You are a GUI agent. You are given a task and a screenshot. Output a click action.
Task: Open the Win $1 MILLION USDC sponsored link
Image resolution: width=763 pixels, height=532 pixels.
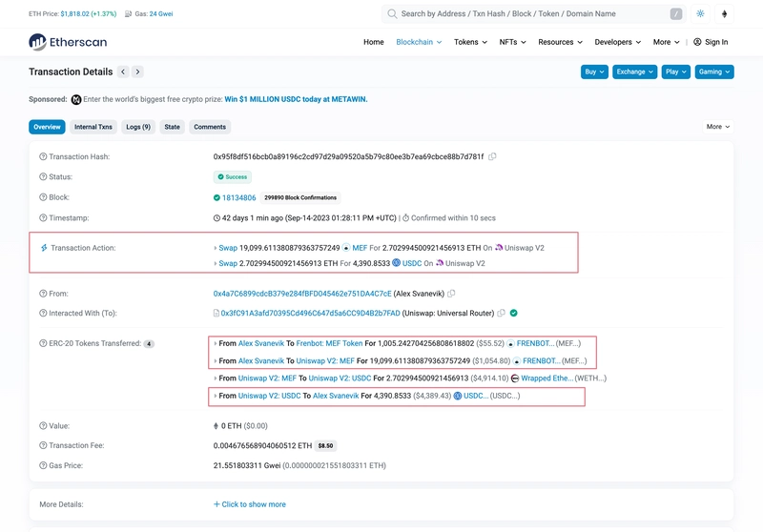click(296, 99)
